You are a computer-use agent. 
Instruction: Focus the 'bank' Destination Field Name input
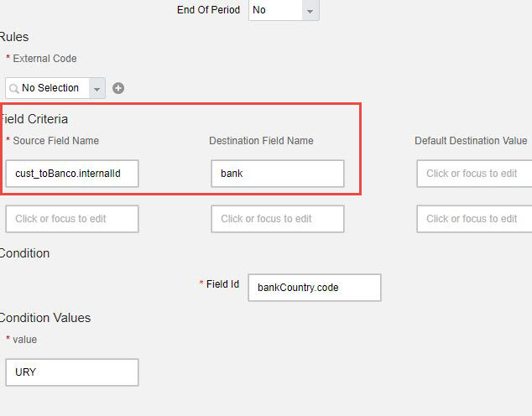coord(278,174)
